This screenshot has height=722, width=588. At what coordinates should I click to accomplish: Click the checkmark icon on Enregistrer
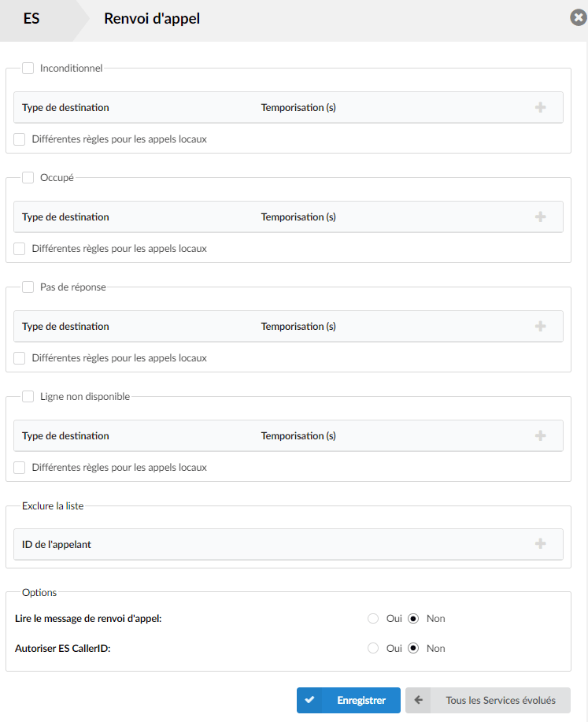pos(309,700)
